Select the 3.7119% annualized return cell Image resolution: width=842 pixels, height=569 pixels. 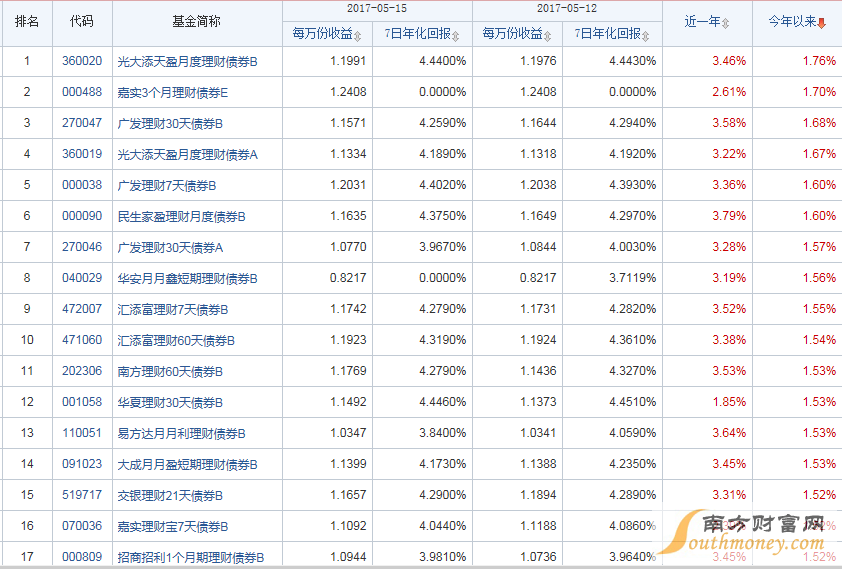633,278
